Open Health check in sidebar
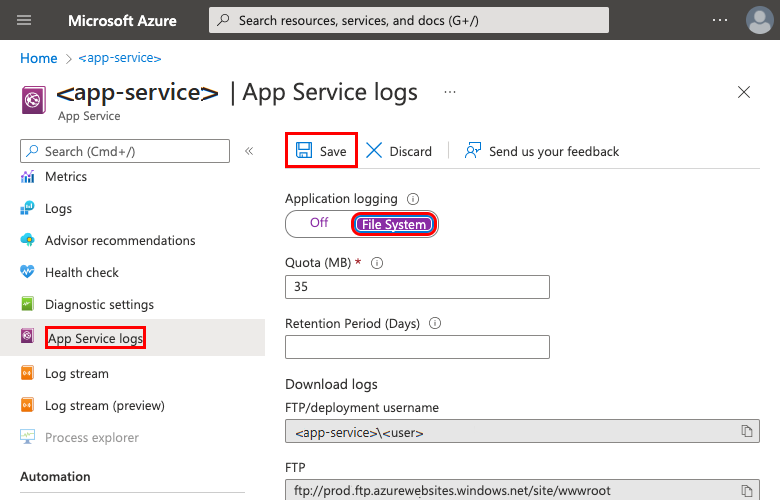Screen dimensions: 780x500 (81, 272)
